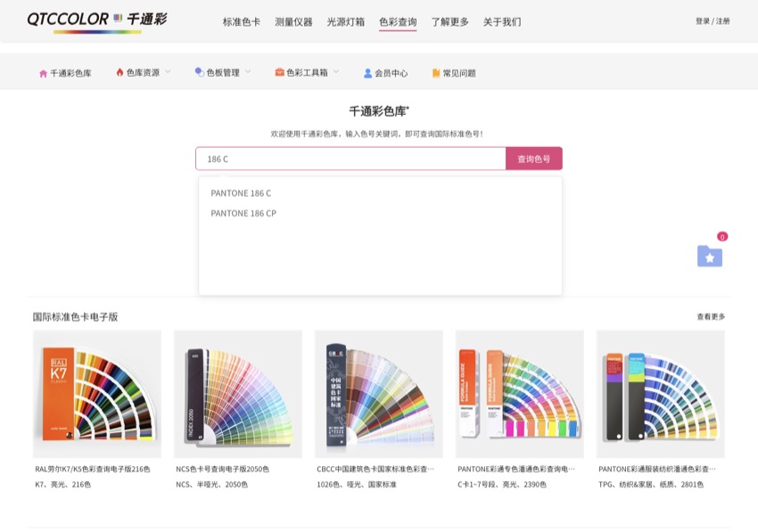Click the 登录 / 注册 link
The image size is (758, 532).
(x=713, y=21)
